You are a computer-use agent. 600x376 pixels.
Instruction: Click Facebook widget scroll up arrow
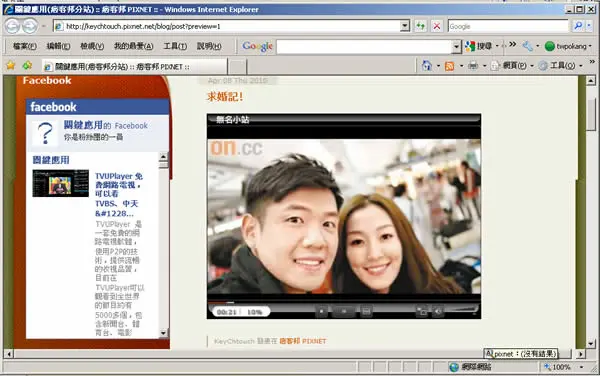[x=163, y=156]
